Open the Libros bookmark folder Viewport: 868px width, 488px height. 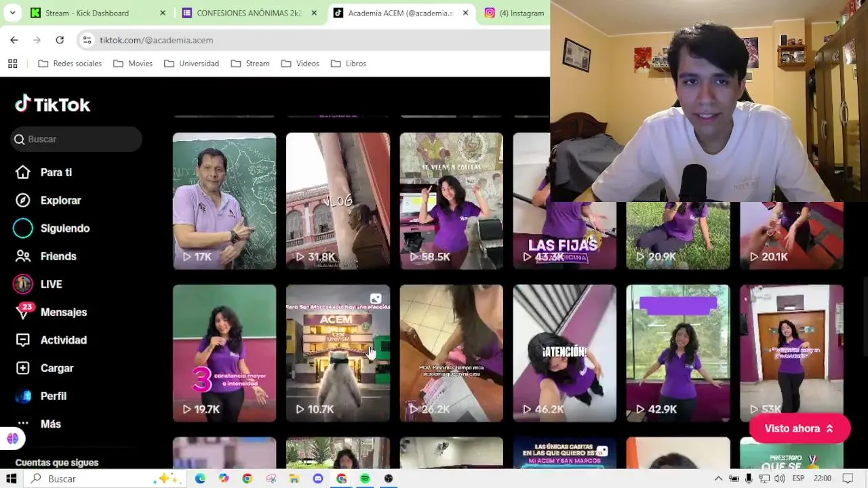pyautogui.click(x=349, y=63)
